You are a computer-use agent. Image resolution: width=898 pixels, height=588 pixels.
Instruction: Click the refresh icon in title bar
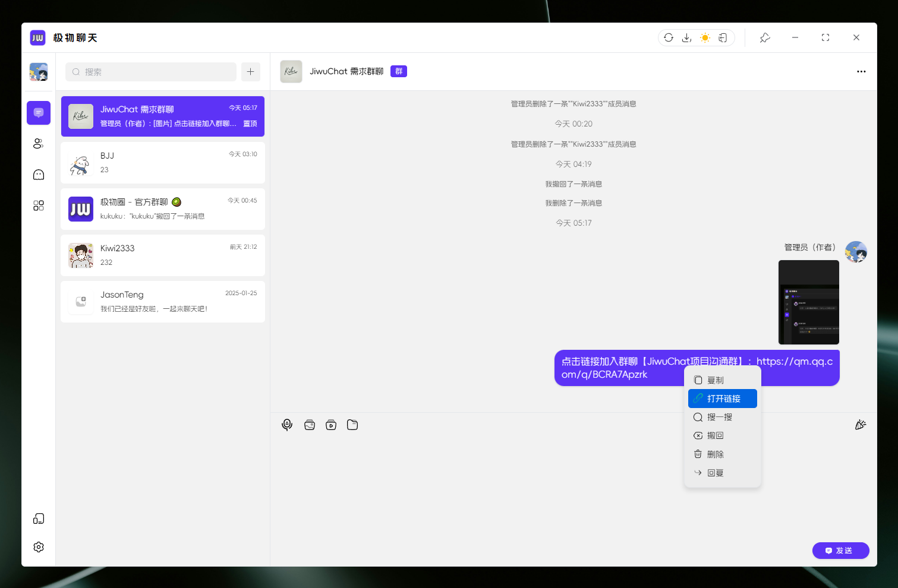pos(669,37)
